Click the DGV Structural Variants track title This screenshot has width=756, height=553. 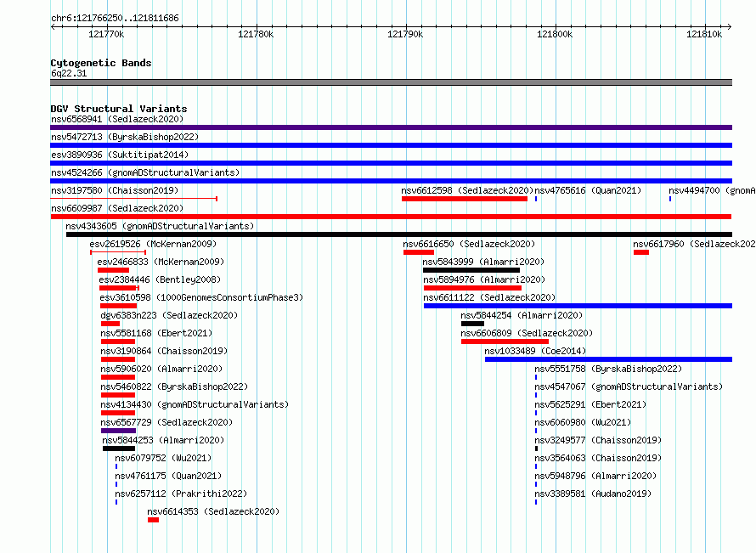[119, 109]
